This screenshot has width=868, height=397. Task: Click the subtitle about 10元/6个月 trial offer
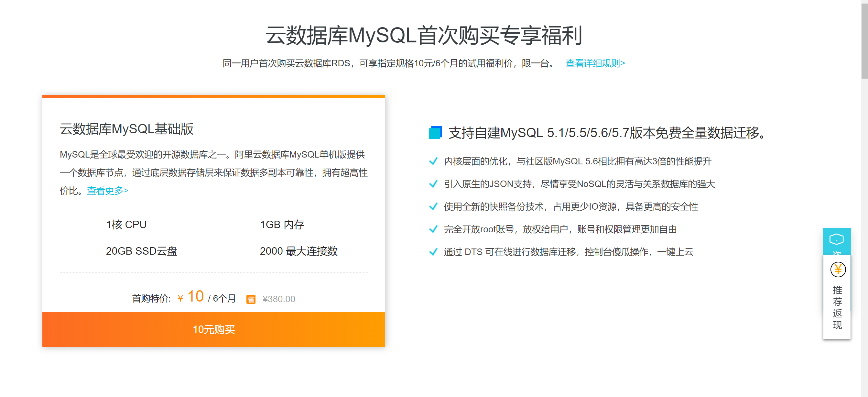pyautogui.click(x=388, y=63)
